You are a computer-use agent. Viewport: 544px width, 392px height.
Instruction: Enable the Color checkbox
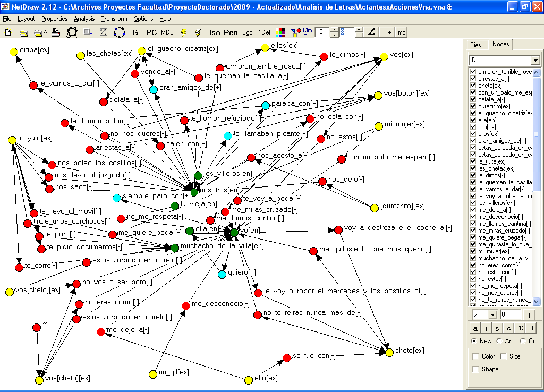(x=475, y=356)
